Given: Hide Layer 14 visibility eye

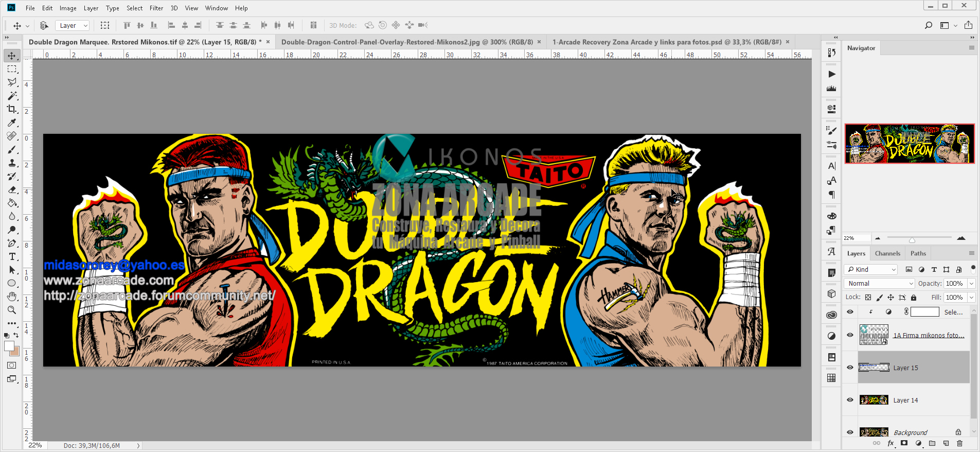Looking at the screenshot, I should coord(850,400).
